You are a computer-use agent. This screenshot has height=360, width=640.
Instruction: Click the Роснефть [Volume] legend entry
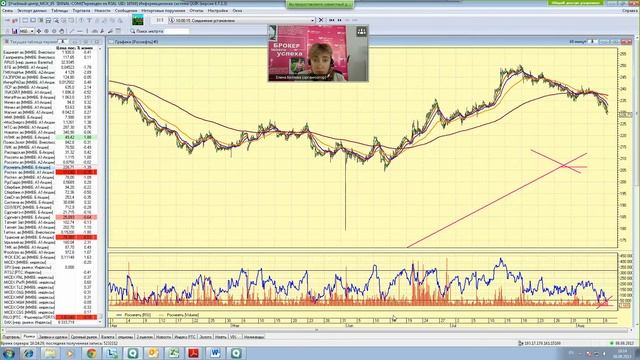[179, 315]
